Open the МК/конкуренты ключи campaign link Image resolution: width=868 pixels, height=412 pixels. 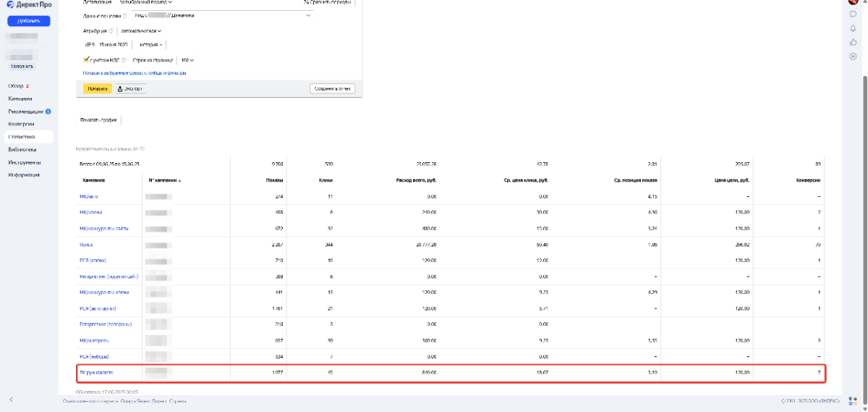tap(103, 292)
